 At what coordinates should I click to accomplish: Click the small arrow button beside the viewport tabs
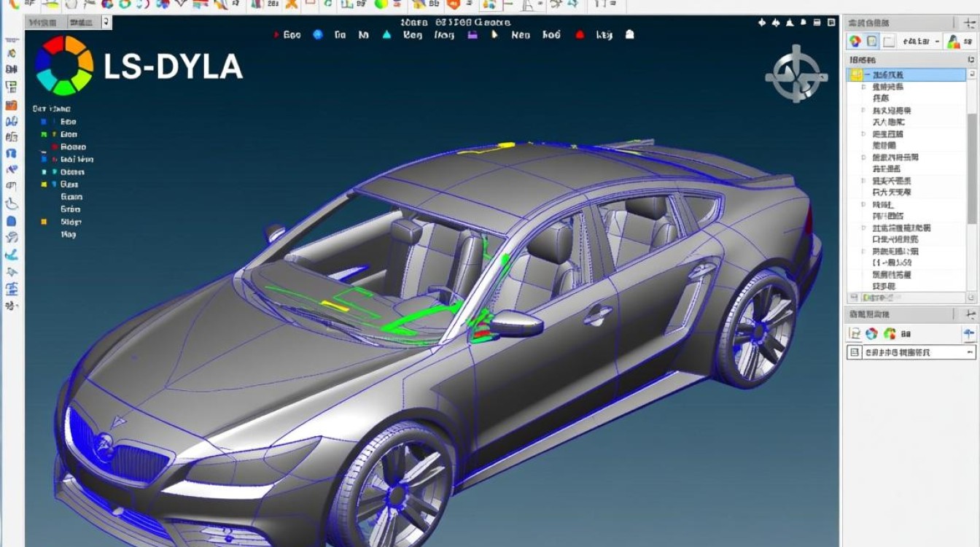[x=107, y=23]
